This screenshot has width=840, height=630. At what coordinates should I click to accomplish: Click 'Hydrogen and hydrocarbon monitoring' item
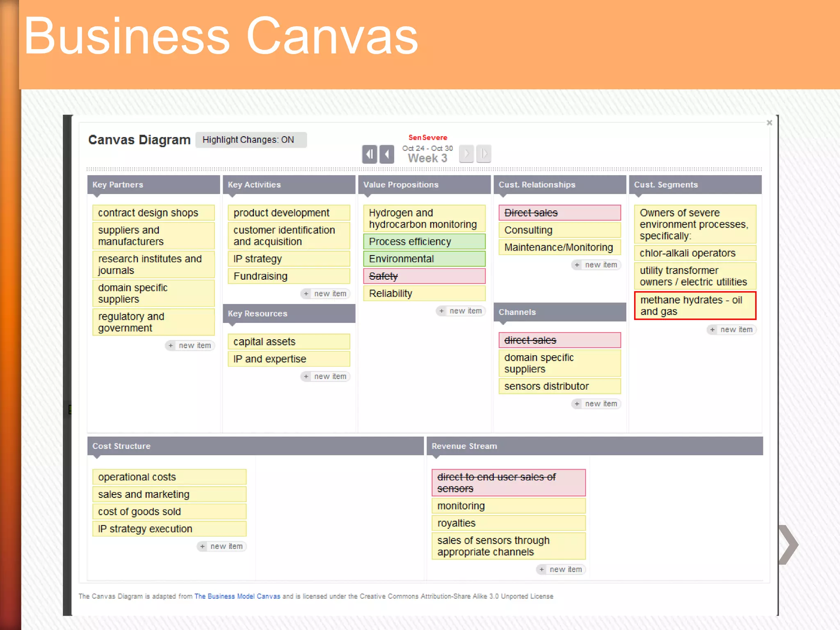pos(424,219)
